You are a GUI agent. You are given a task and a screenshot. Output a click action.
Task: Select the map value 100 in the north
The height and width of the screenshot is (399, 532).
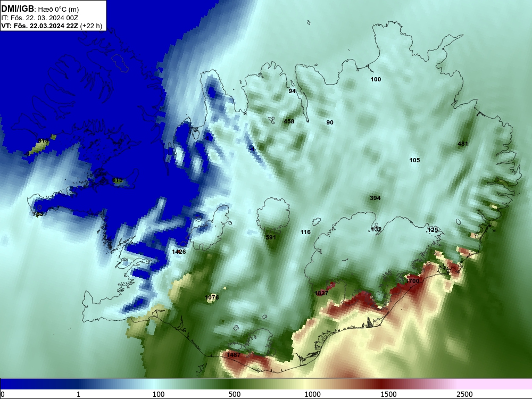(376, 79)
